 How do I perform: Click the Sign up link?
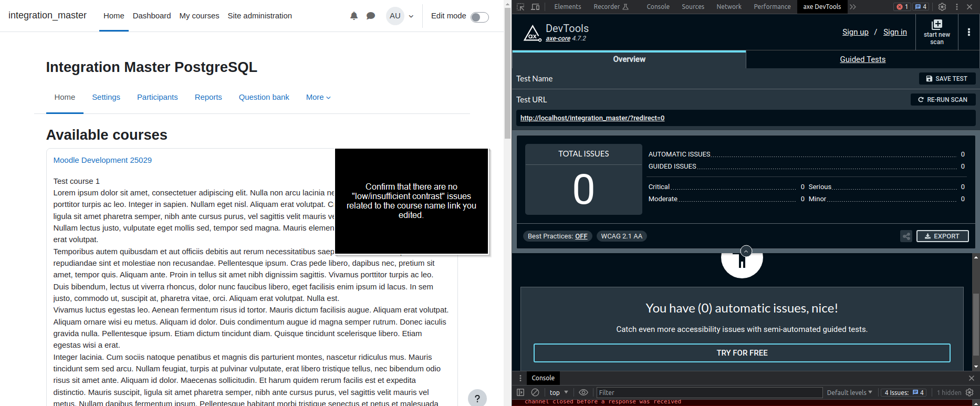click(x=855, y=32)
